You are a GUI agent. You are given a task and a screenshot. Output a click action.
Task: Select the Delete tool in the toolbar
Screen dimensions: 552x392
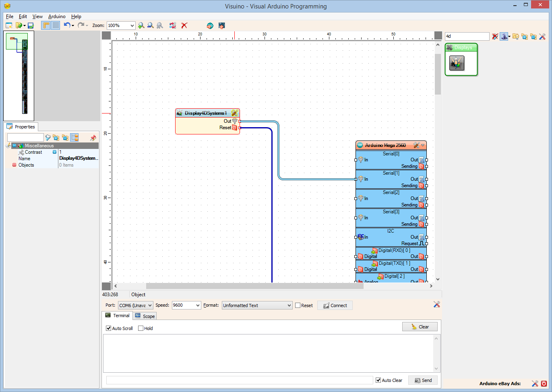coord(184,25)
